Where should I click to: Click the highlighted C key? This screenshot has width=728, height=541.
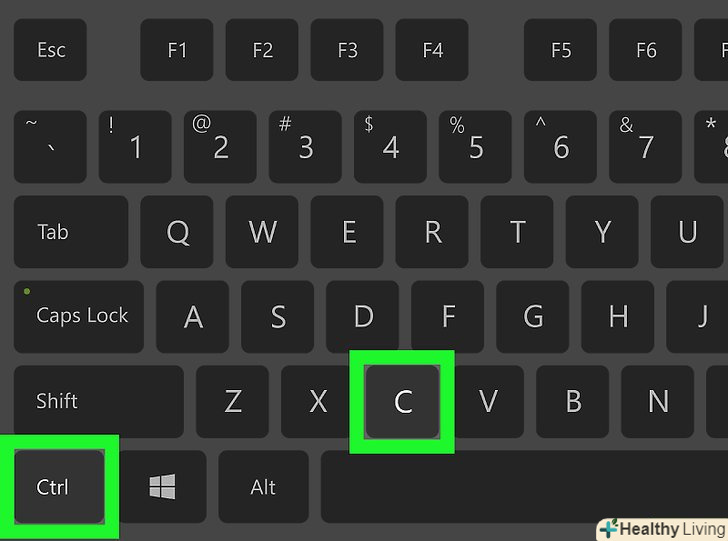click(403, 402)
